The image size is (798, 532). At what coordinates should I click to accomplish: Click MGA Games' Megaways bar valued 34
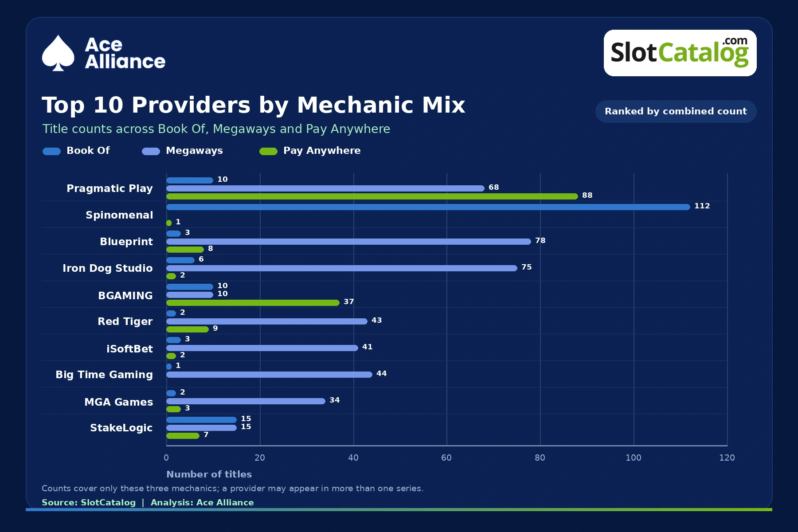point(246,401)
